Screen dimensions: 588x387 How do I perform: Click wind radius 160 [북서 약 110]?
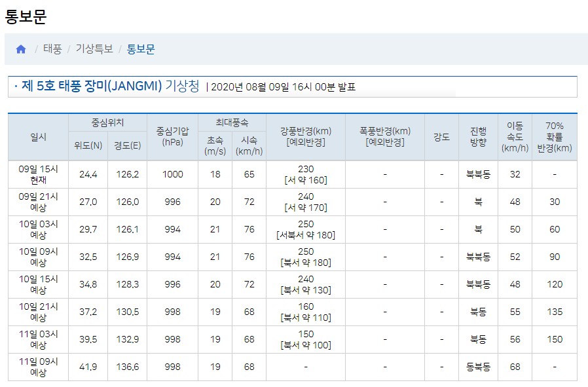(x=306, y=312)
